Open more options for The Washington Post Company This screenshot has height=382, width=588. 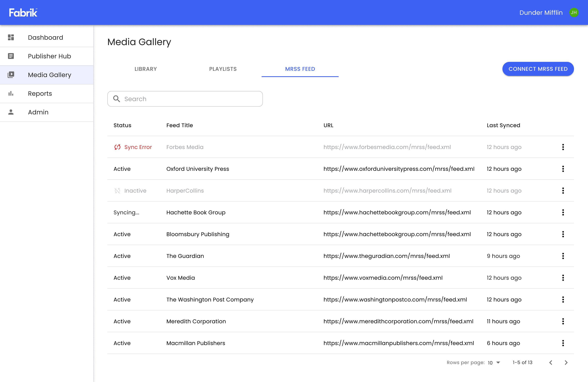click(563, 300)
